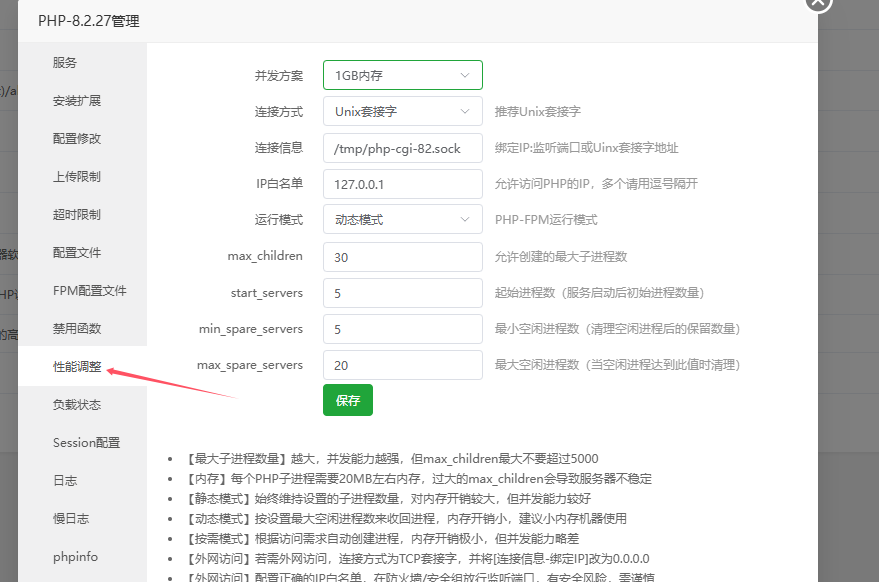Click the 推荐Unix套接字 hint text
The height and width of the screenshot is (582, 879).
(538, 112)
